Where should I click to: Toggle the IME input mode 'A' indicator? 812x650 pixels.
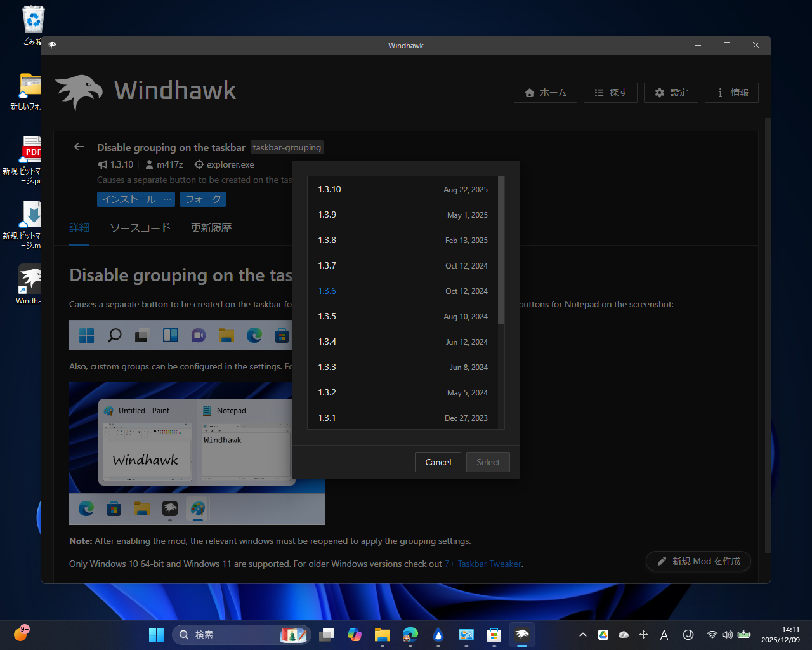[664, 635]
